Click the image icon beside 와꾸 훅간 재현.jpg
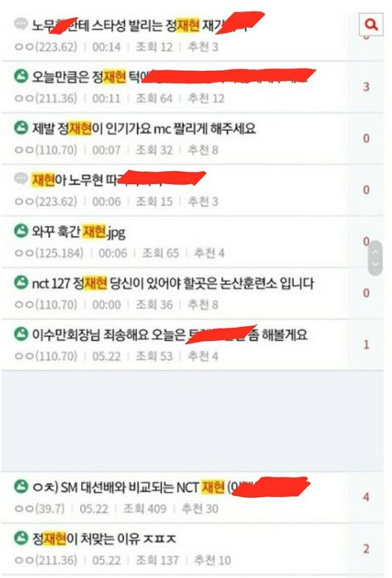This screenshot has width=392, height=578. tap(21, 231)
